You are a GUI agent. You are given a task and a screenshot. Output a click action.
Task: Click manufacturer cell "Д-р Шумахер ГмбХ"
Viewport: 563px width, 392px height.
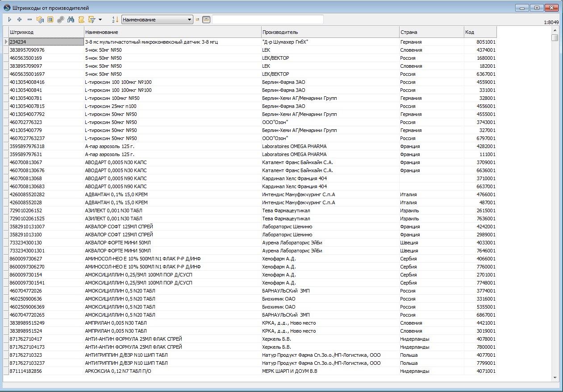(330, 42)
